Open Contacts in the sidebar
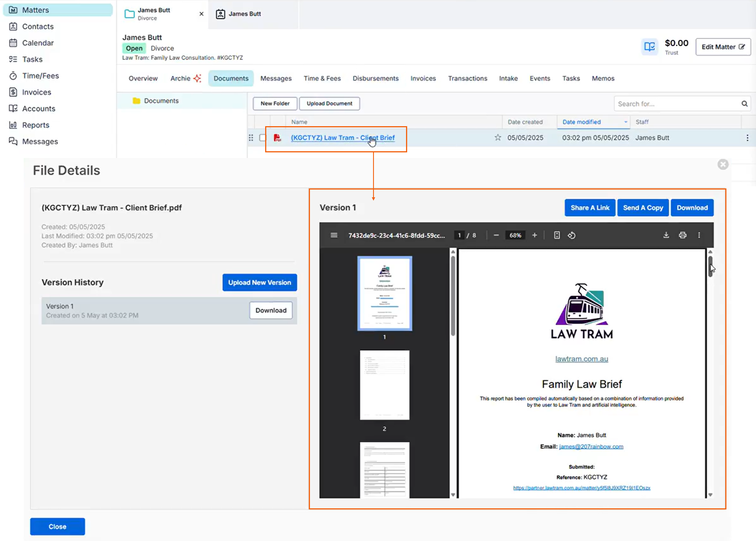The image size is (756, 541). pyautogui.click(x=37, y=26)
